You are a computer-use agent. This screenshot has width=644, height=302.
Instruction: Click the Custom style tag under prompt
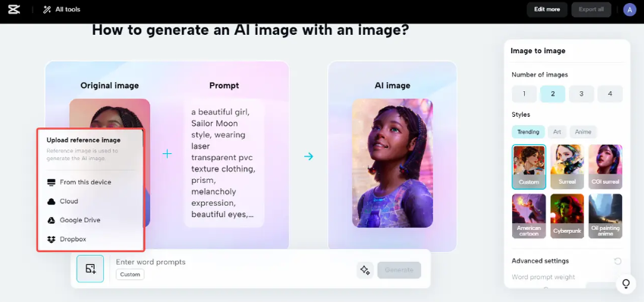(130, 275)
